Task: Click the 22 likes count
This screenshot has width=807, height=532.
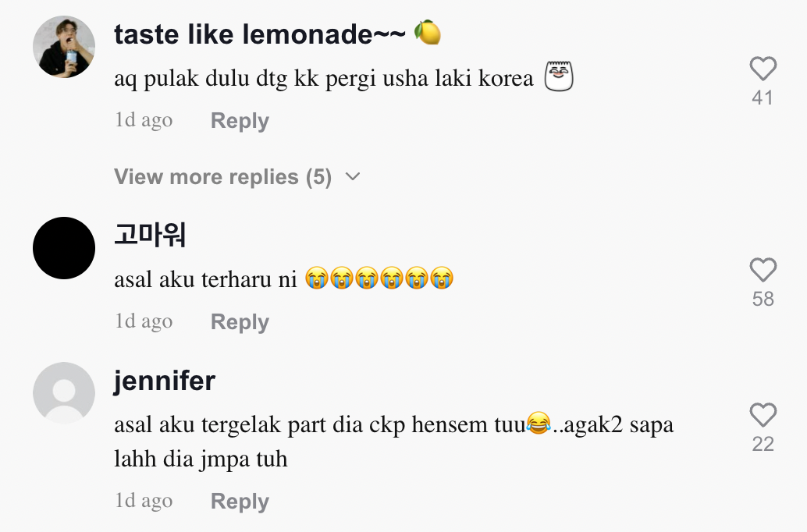Action: [x=763, y=444]
